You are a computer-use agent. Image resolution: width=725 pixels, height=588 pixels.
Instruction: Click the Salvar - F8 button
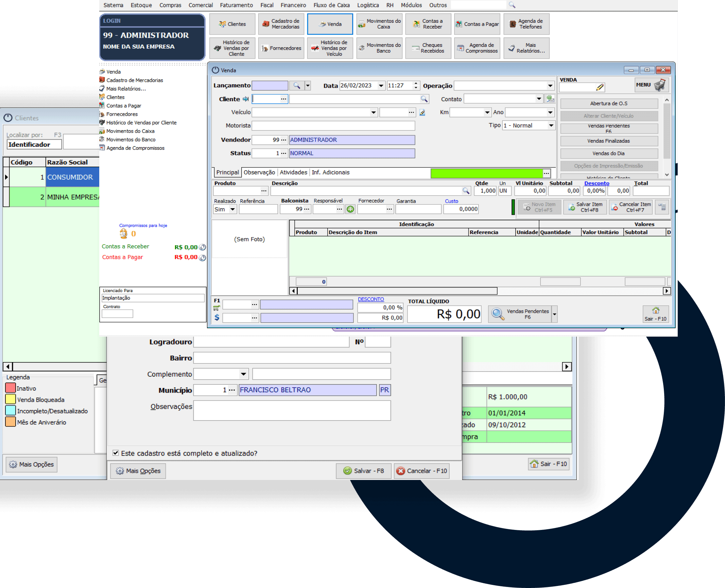[x=364, y=471]
